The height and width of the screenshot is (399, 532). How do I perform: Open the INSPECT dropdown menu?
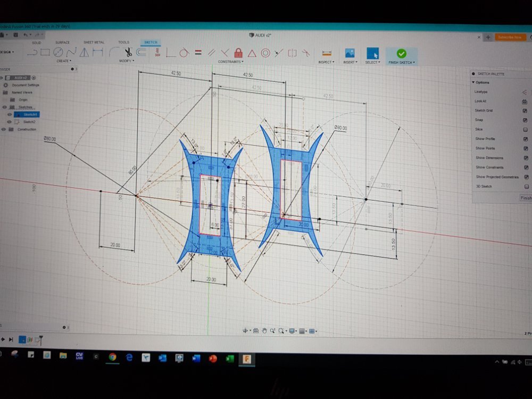(326, 62)
